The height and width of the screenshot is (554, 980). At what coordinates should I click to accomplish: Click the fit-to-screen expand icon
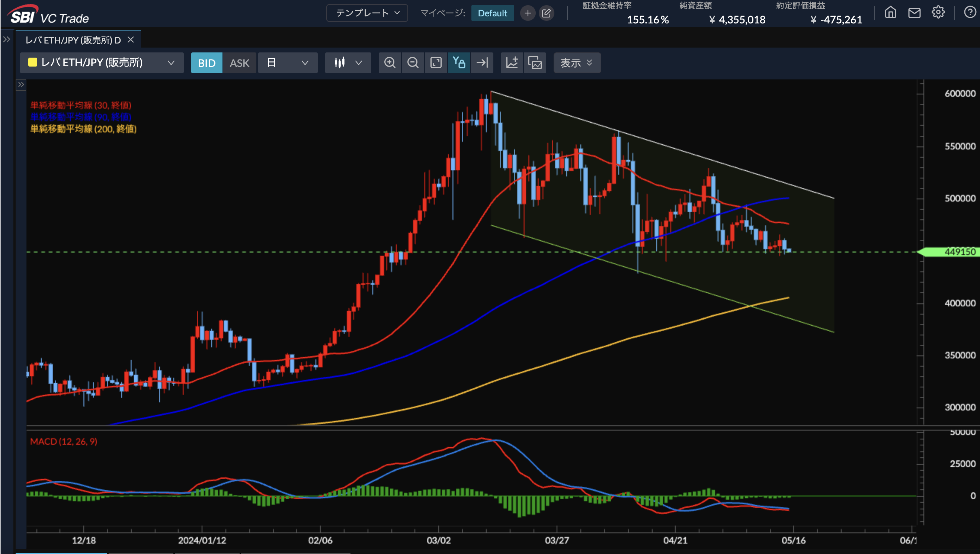436,62
